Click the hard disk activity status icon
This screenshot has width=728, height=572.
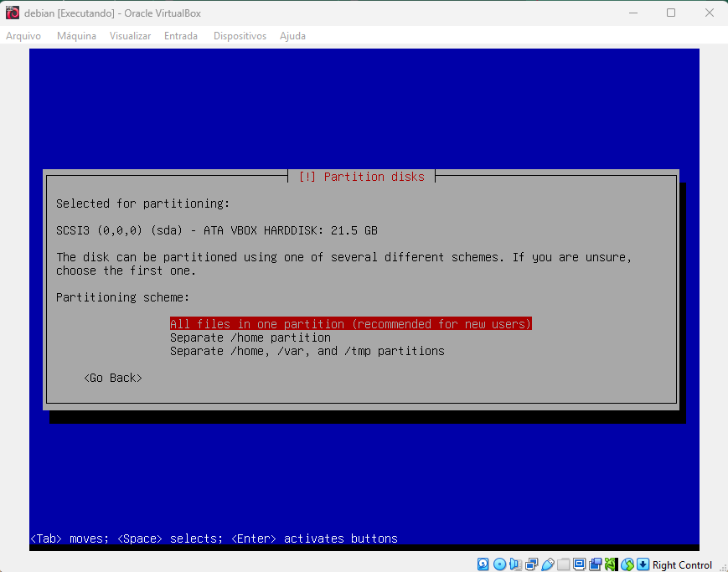coord(483,564)
